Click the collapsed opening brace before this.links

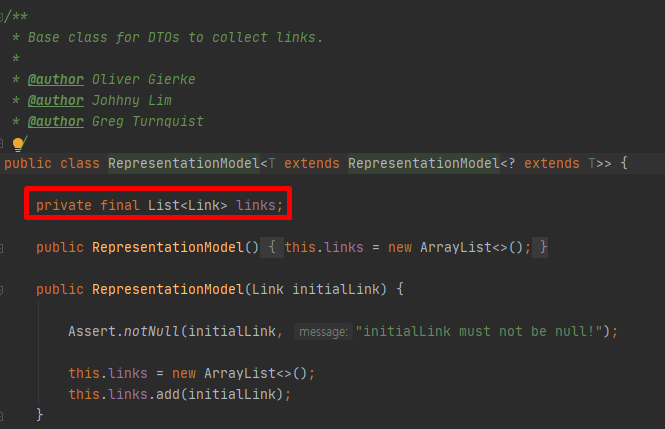[x=272, y=247]
